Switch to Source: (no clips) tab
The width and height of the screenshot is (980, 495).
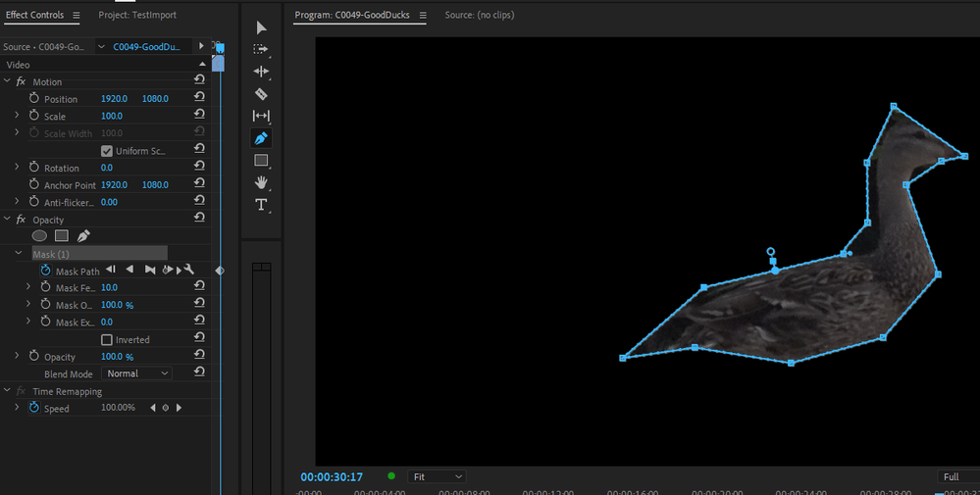480,15
